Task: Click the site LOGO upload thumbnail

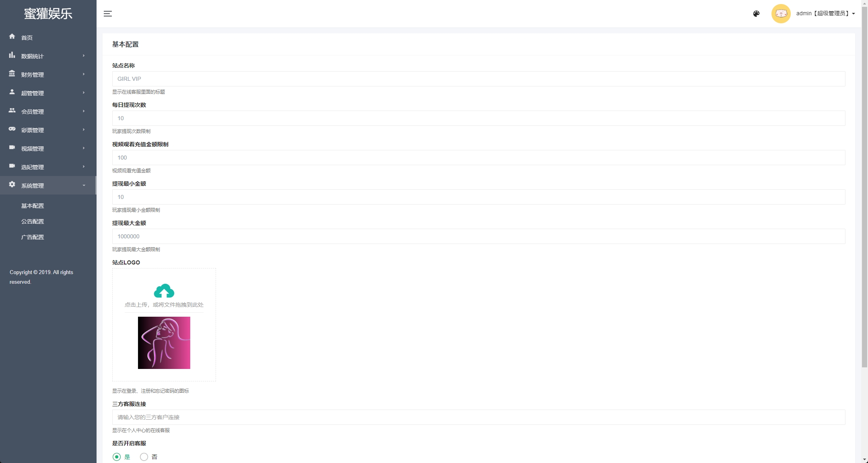Action: click(164, 342)
